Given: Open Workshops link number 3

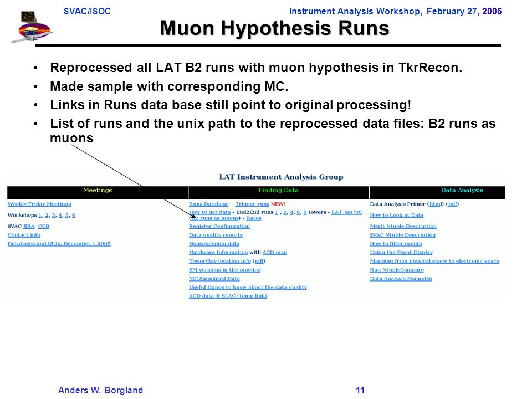Looking at the screenshot, I should [53, 215].
